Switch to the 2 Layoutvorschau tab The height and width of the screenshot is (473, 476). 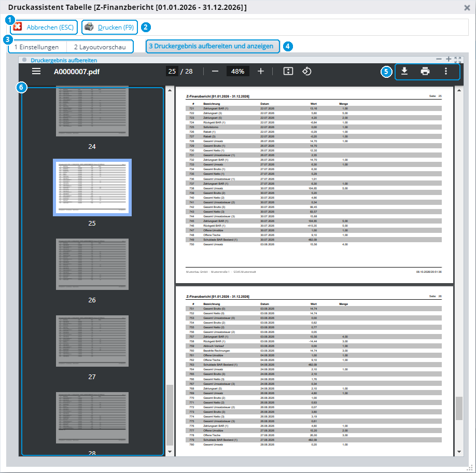(100, 47)
